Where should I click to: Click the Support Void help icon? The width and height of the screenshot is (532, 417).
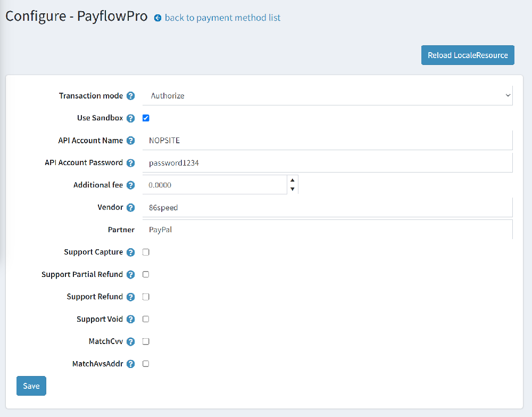coord(130,319)
